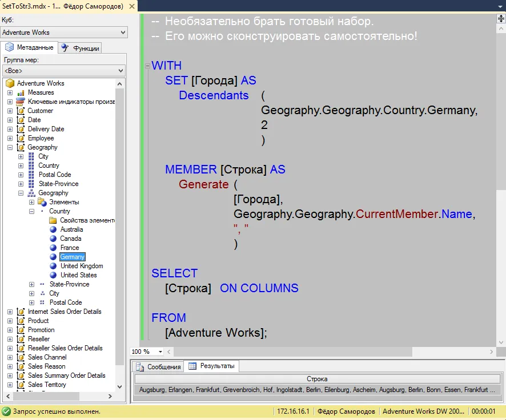
Task: Click the Canada member sphere icon
Action: (53, 239)
